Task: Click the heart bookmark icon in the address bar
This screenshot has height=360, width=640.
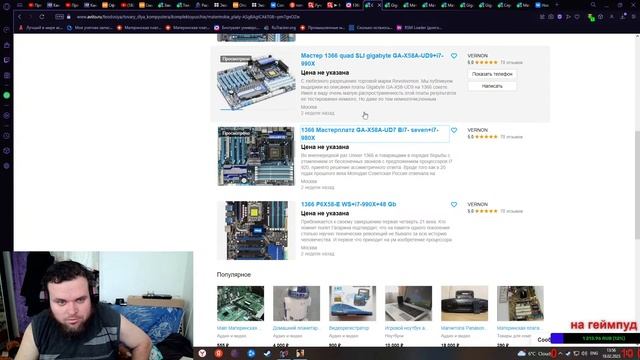Action: (577, 17)
